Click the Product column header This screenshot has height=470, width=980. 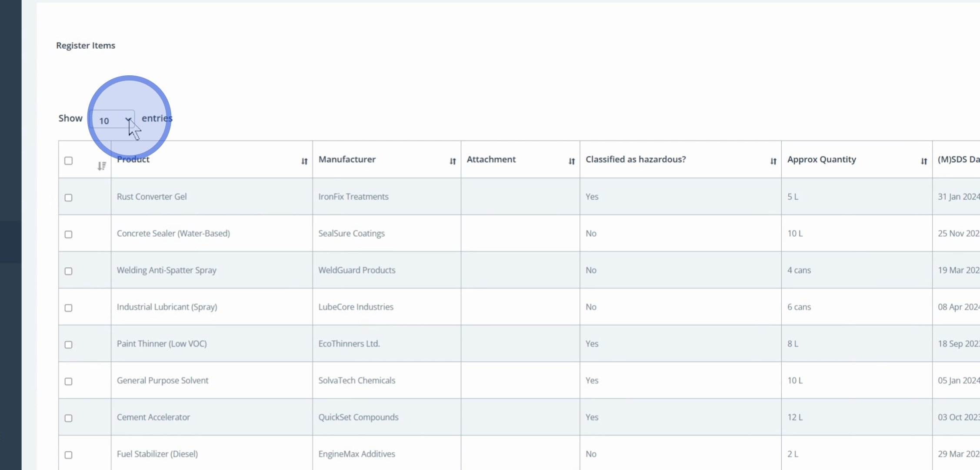pos(133,159)
